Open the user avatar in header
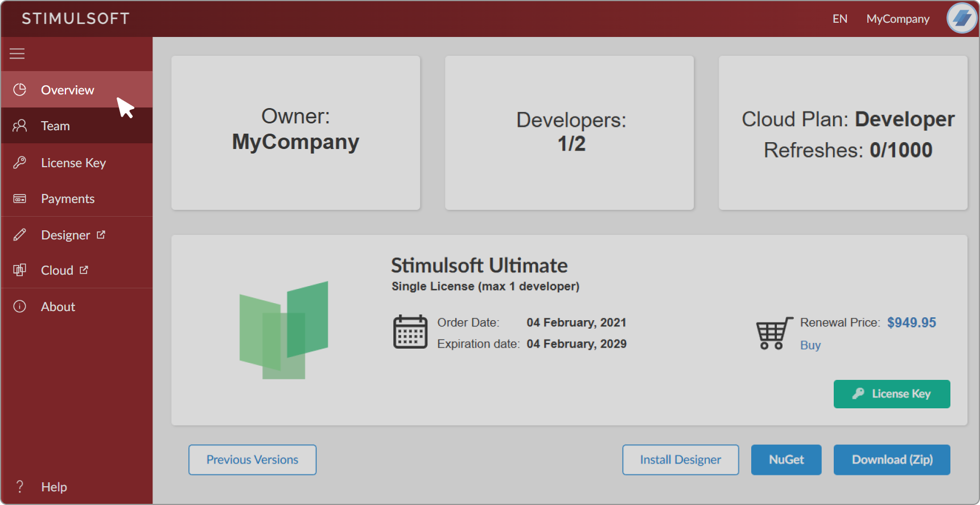The width and height of the screenshot is (980, 505). [962, 18]
